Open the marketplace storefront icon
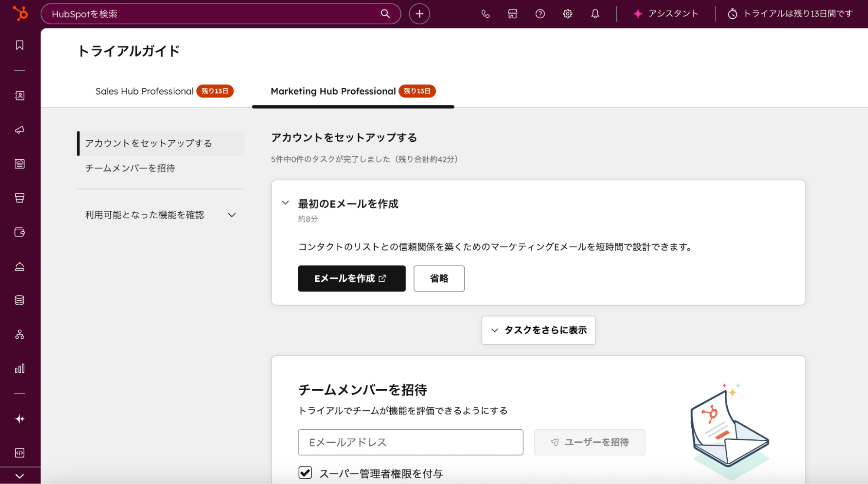Image resolution: width=868 pixels, height=484 pixels. click(x=512, y=14)
